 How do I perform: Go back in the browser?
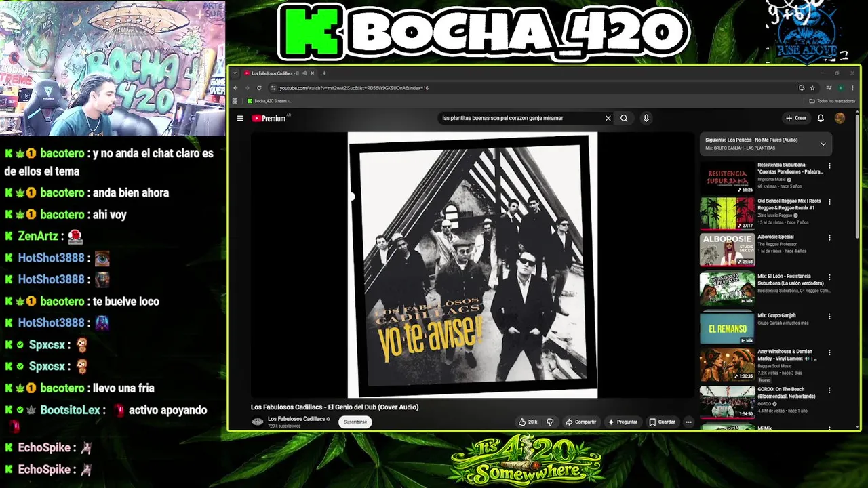click(x=235, y=88)
